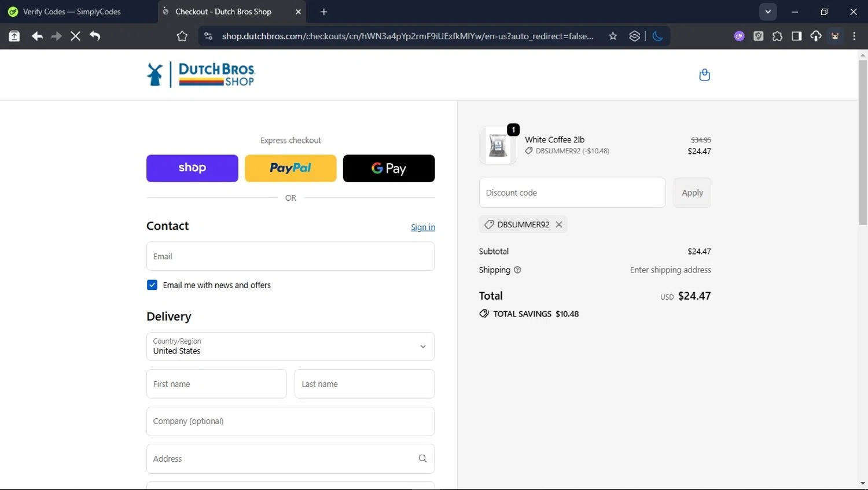
Task: Click the Address input field
Action: pyautogui.click(x=290, y=458)
